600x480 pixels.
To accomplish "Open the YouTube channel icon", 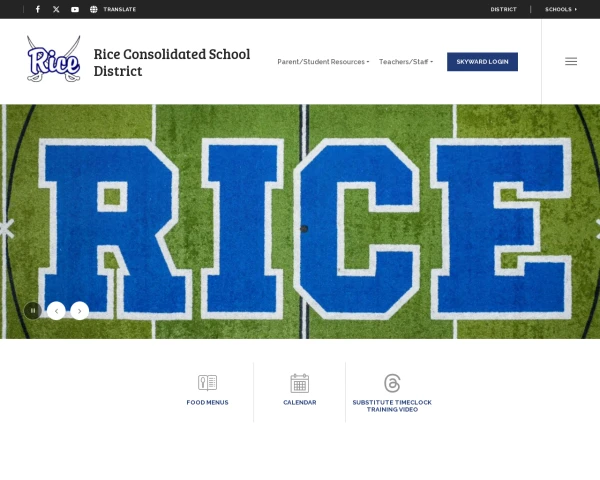I will (x=75, y=9).
